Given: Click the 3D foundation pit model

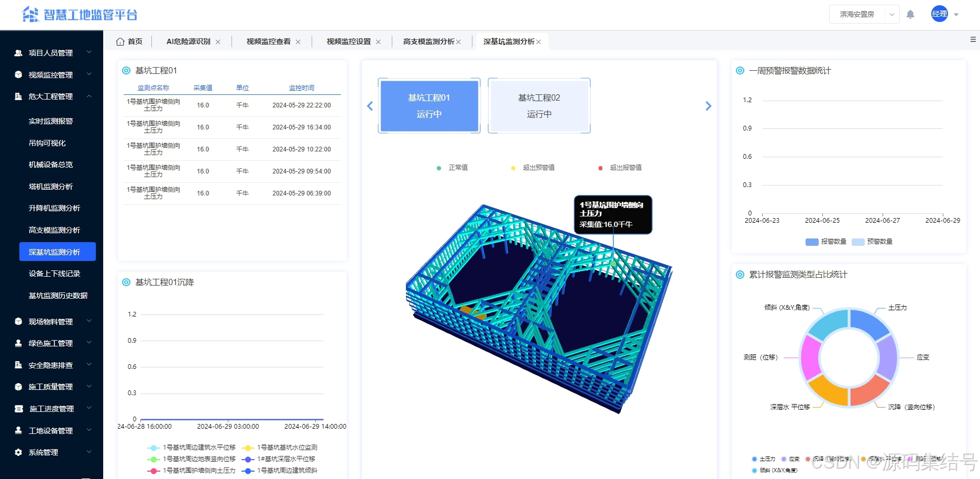Looking at the screenshot, I should tap(539, 309).
